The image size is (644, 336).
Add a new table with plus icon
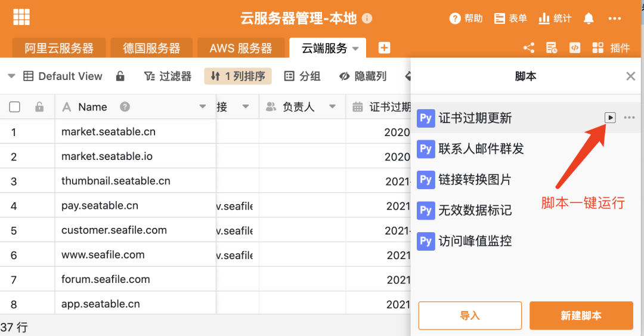point(384,48)
